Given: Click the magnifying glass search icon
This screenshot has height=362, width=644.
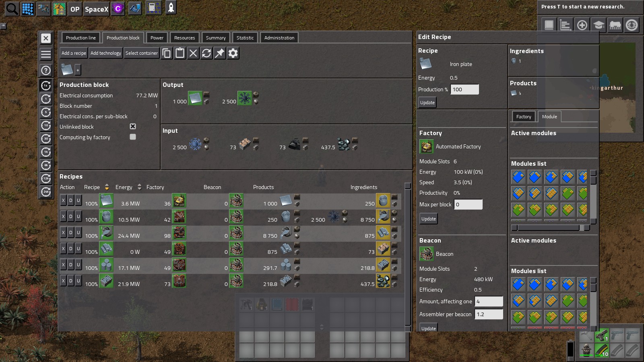Looking at the screenshot, I should point(12,8).
